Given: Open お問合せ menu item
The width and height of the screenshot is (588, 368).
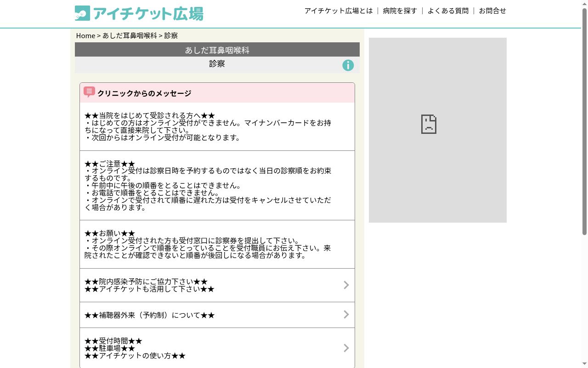Looking at the screenshot, I should pos(492,11).
